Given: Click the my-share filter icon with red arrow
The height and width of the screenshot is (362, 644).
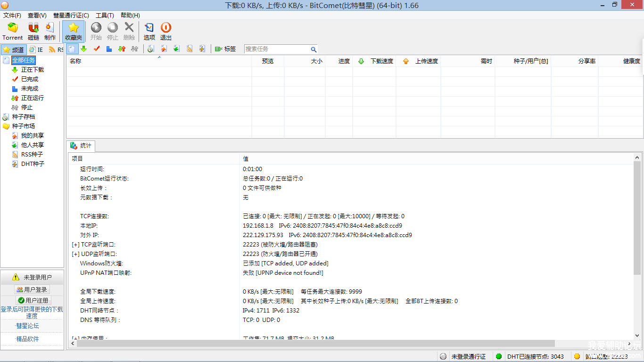Looking at the screenshot, I should pyautogui.click(x=164, y=49).
